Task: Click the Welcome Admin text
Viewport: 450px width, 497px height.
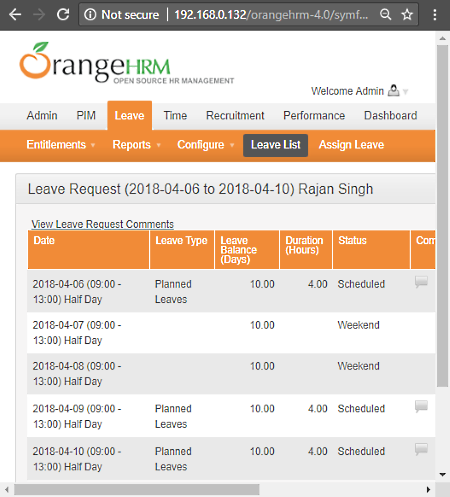Action: (347, 91)
